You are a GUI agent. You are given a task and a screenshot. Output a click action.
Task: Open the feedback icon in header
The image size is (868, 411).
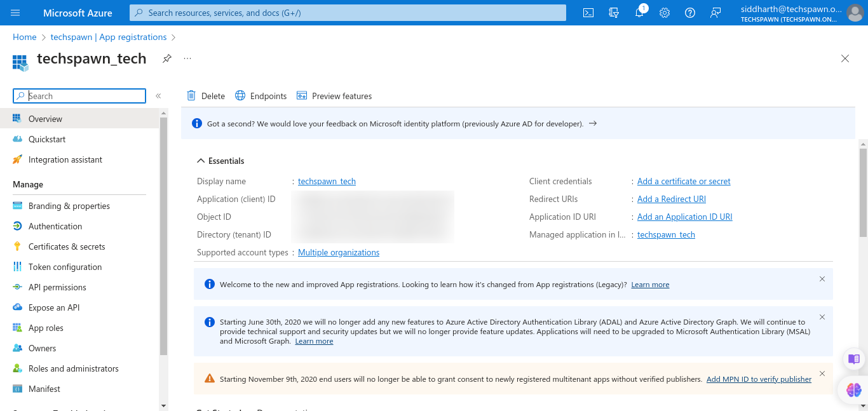pos(715,13)
